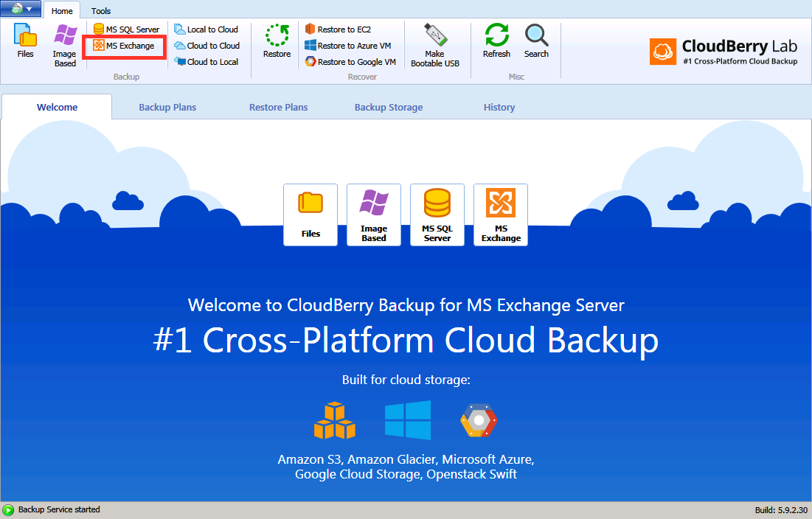Click the CloudBerry Lab logo

[724, 52]
